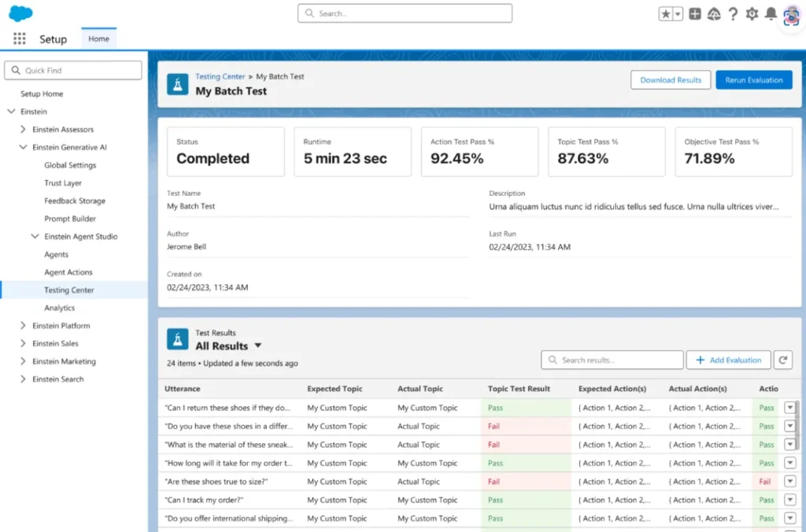Screen dimensions: 806x532
Task: Click the Download Results button
Action: pos(671,80)
